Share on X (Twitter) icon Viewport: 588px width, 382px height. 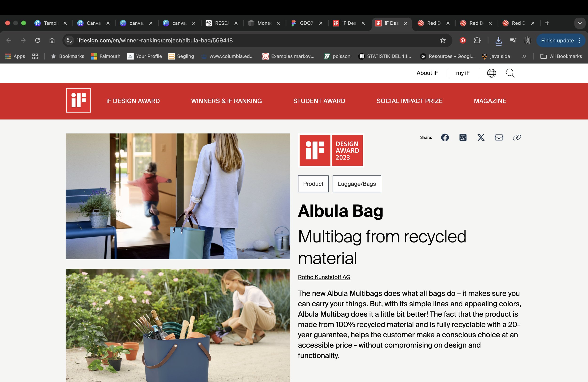click(x=481, y=137)
